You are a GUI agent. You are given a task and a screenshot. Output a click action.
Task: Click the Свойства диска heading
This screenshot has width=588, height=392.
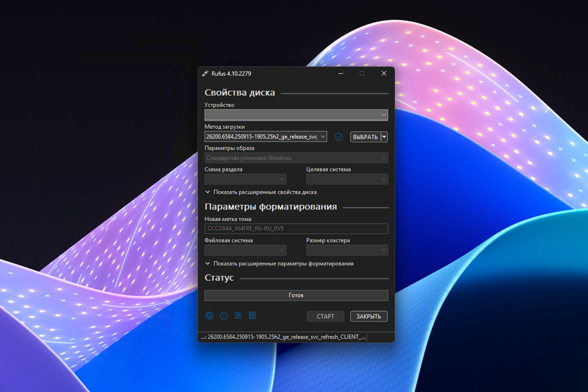click(240, 93)
